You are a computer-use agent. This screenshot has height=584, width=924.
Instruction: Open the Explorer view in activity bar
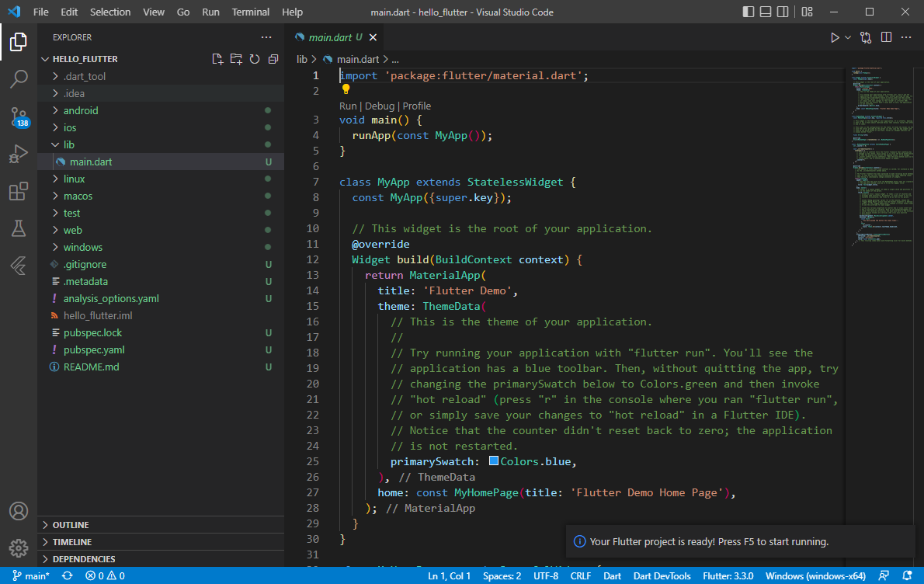click(x=19, y=42)
